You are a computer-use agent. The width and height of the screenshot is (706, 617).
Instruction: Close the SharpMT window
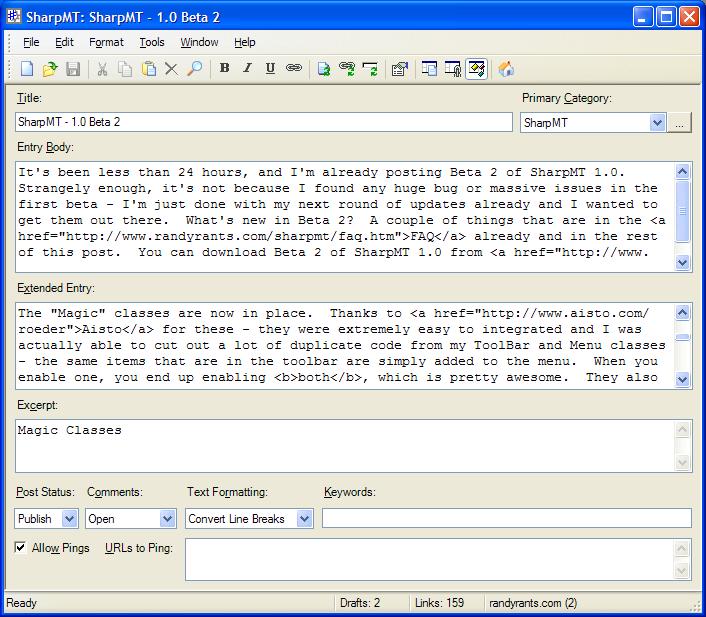click(689, 17)
